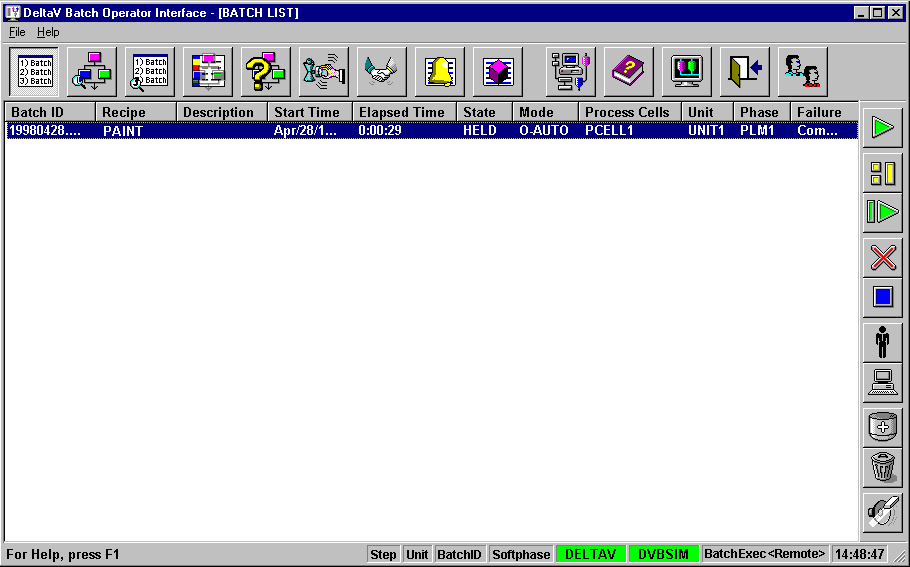Click the Mode column header
Viewport: 910px width, 567px height.
point(546,112)
